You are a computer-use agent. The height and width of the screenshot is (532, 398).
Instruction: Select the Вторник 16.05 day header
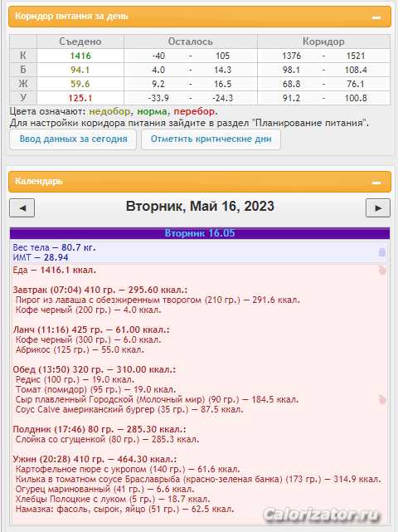[x=200, y=233]
